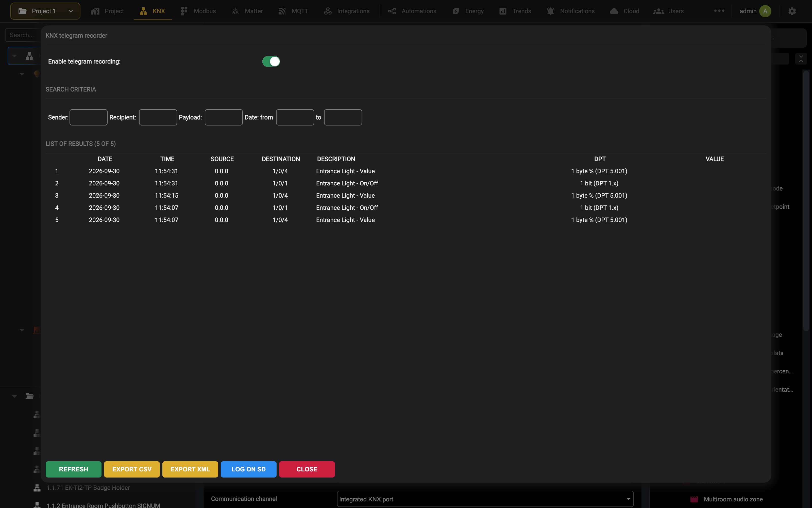Open the Project tab
Screen dimensions: 812x508
click(x=107, y=11)
